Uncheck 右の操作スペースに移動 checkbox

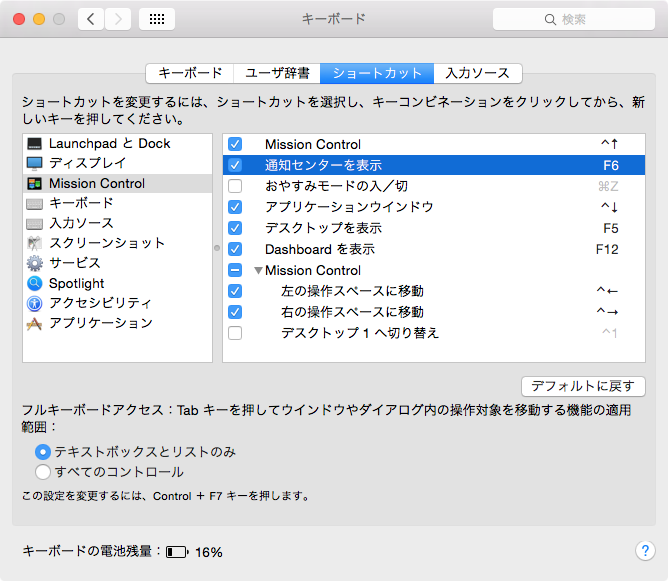[235, 312]
